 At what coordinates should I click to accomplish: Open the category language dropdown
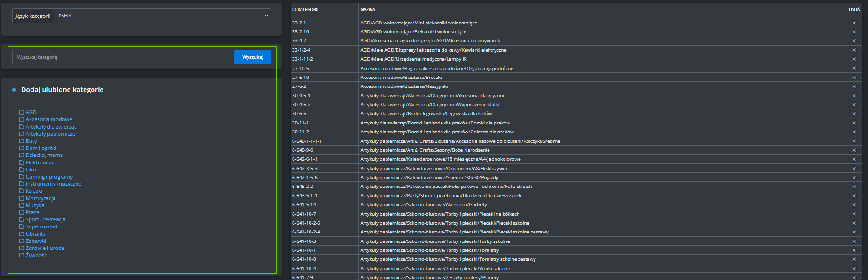pos(162,16)
